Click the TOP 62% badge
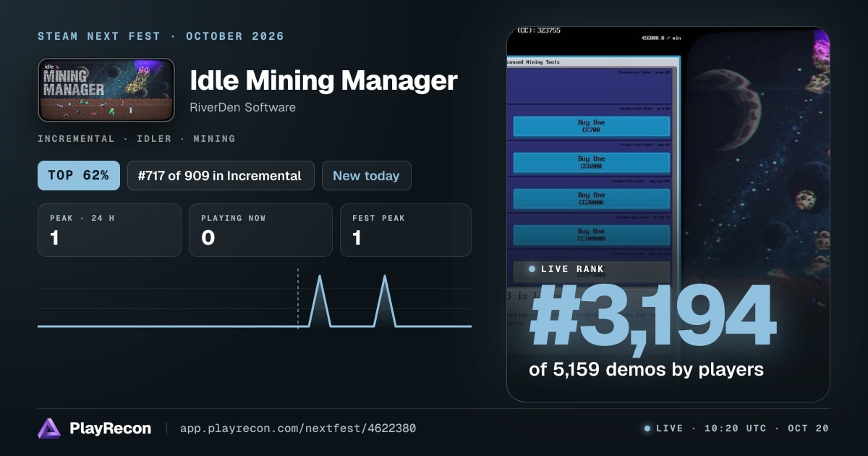 (79, 176)
